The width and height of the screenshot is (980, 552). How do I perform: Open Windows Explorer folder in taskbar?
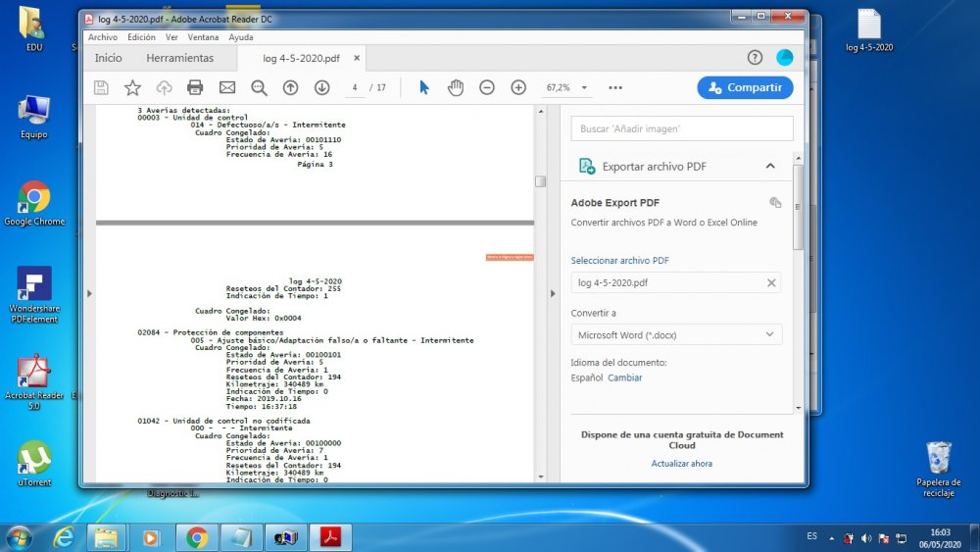106,537
